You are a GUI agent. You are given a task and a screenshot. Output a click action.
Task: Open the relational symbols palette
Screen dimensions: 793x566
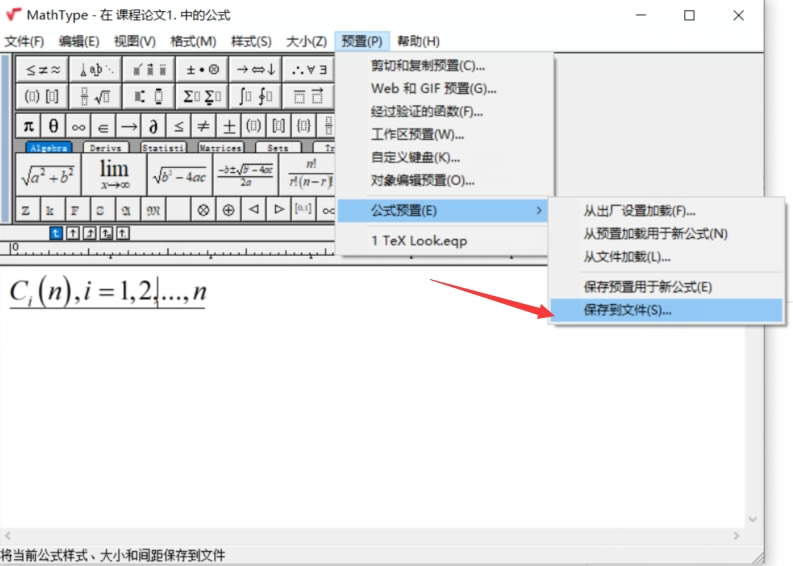(43, 70)
